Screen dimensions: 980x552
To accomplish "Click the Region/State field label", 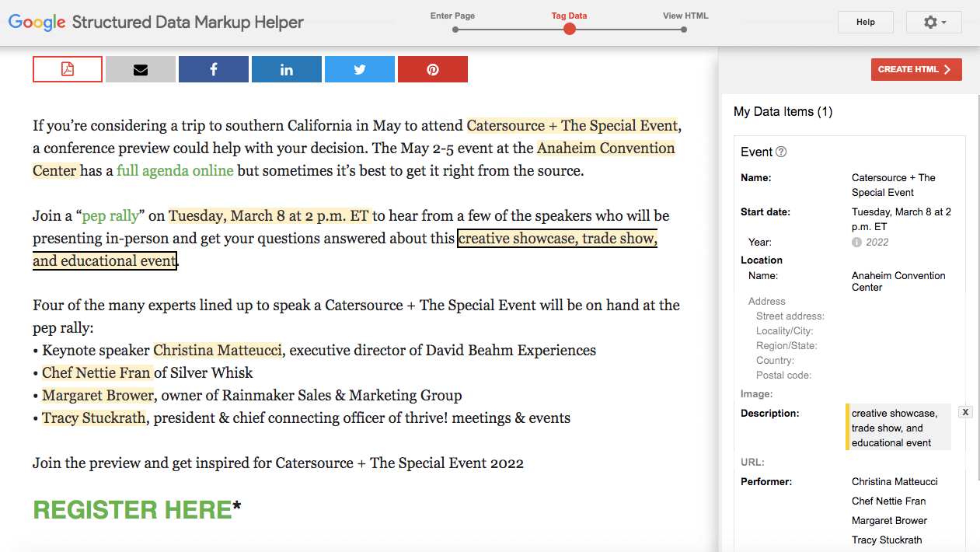I will (786, 346).
